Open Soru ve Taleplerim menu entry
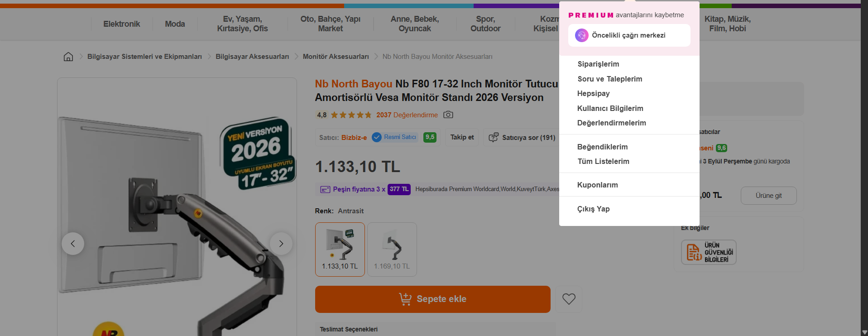This screenshot has height=336, width=868. click(x=609, y=79)
